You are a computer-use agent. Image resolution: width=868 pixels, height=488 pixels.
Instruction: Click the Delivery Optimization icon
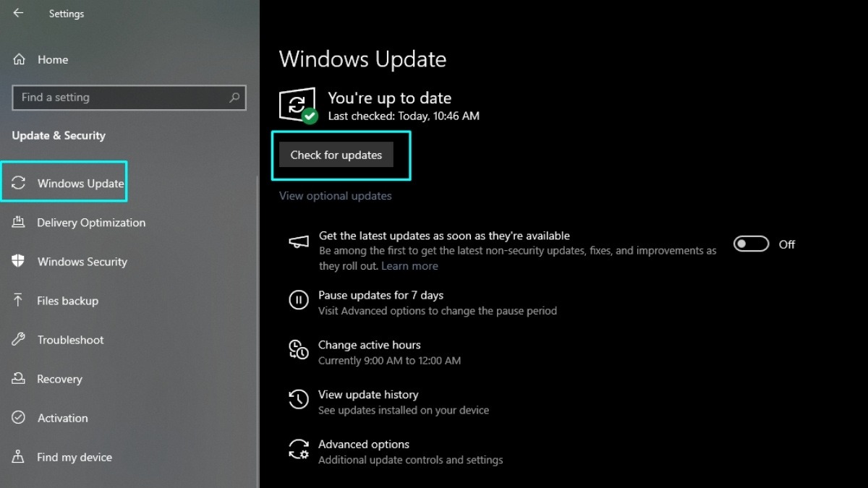[19, 223]
